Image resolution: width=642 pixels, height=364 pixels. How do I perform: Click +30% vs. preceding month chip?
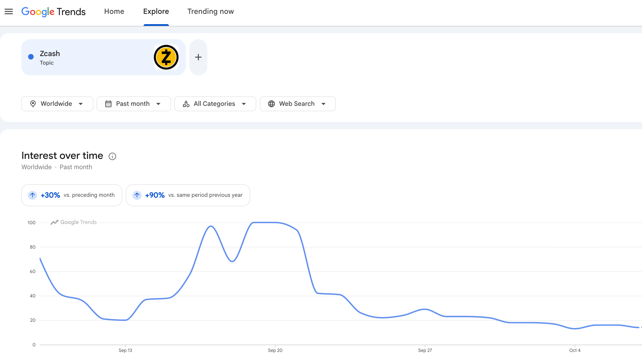[x=72, y=195]
